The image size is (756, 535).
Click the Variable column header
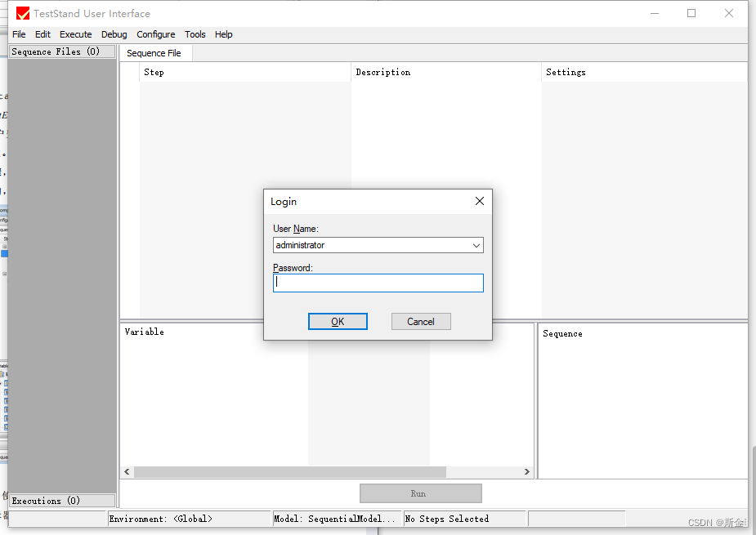pos(144,332)
